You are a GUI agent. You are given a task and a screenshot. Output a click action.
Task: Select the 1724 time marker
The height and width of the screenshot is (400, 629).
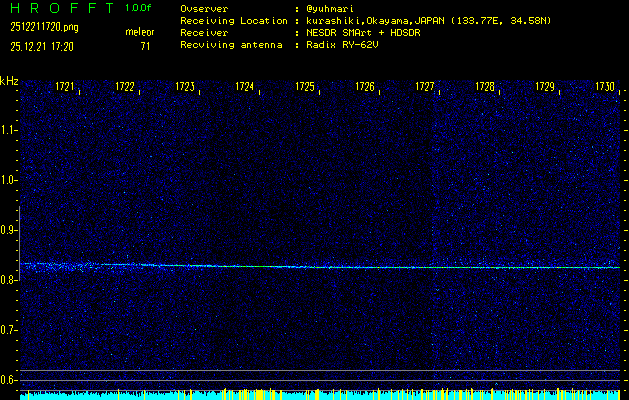(245, 87)
